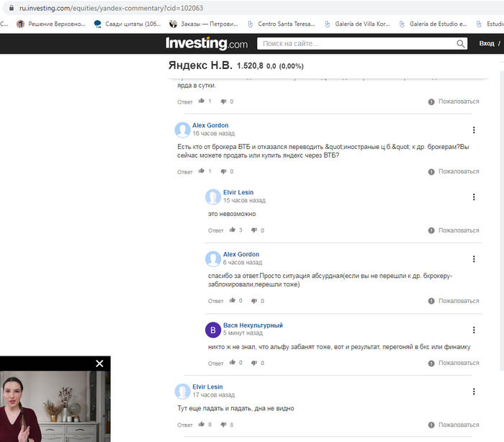Image resolution: width=504 pixels, height=442 pixels.
Task: Open three-dot menu on Elvir Lesin's 15-hours-ago reply
Action: point(474,197)
